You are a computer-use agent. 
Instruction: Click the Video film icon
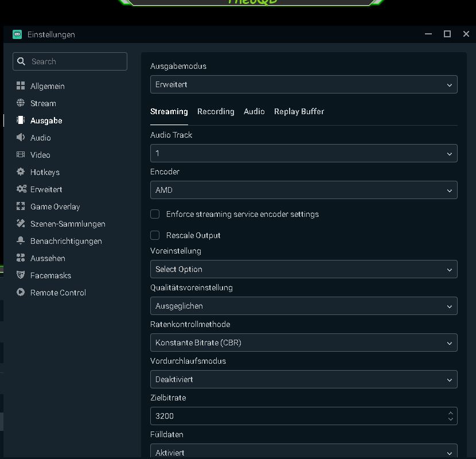[x=21, y=155]
